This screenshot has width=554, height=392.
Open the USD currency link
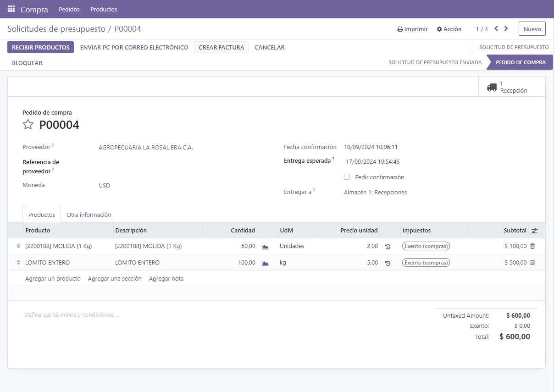[x=104, y=185]
